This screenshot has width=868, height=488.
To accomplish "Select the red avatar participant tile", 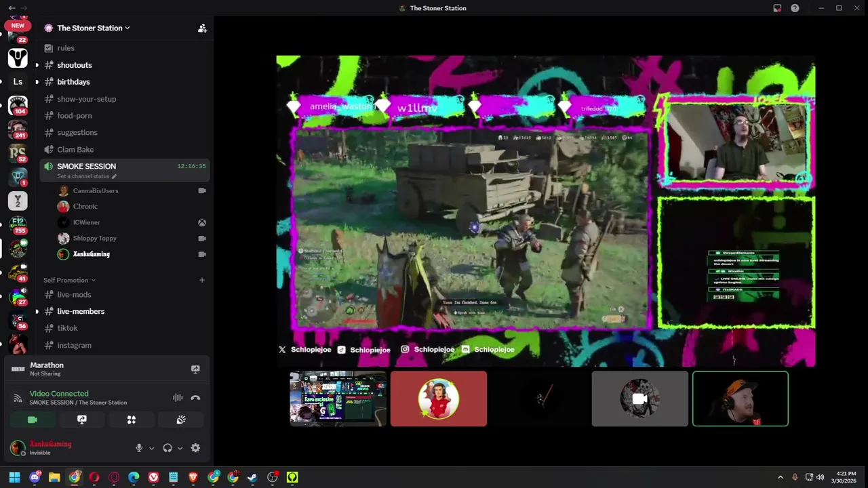I will (x=438, y=399).
